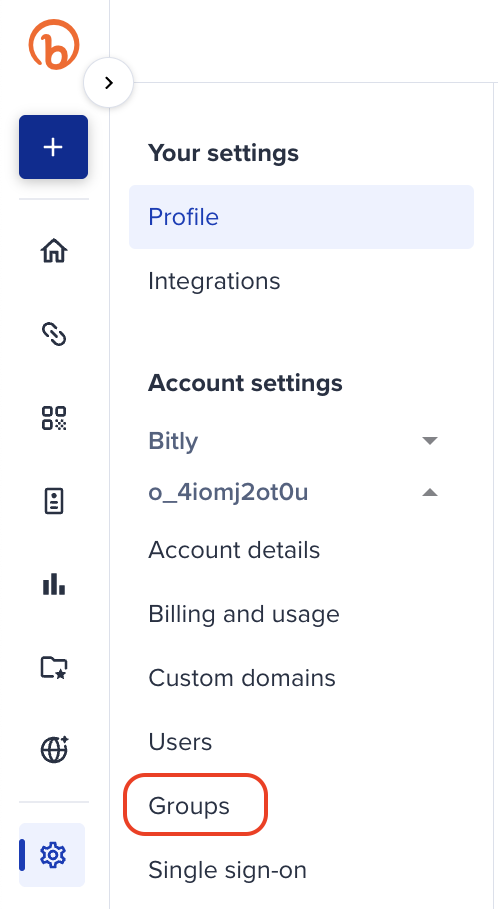498x909 pixels.
Task: Click the Settings gear icon
Action: [52, 855]
